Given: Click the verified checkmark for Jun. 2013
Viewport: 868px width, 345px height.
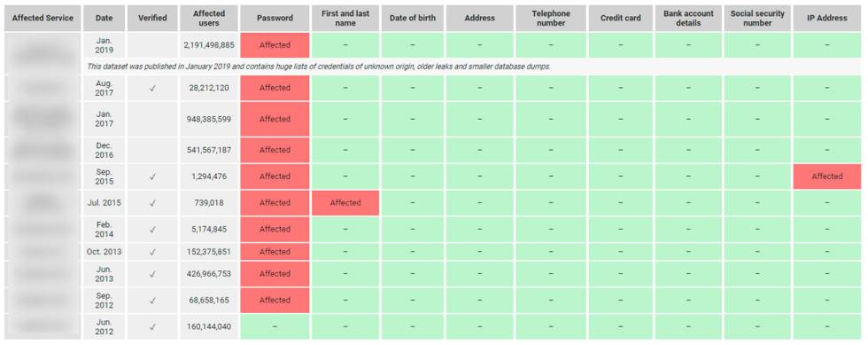Looking at the screenshot, I should pos(152,274).
